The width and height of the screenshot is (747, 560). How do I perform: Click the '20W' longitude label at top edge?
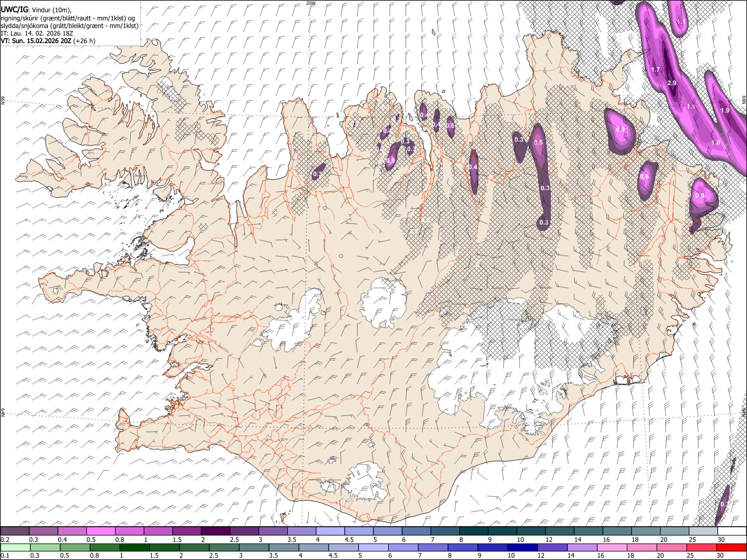click(310, 3)
